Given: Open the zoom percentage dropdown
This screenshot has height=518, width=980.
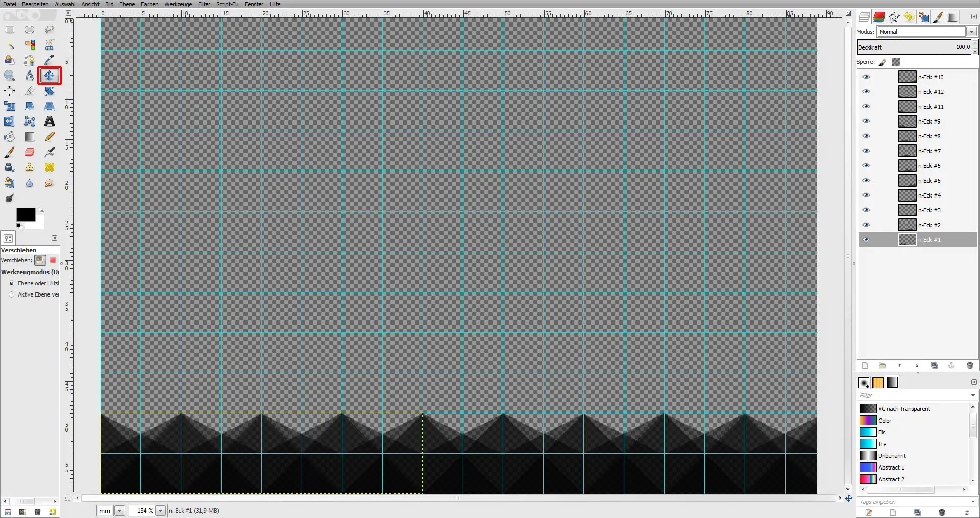Looking at the screenshot, I should coord(161,510).
